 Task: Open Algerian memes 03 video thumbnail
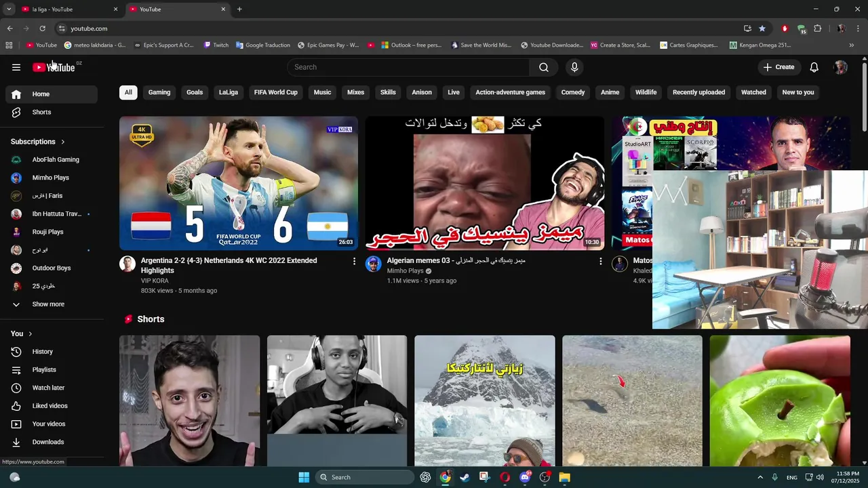pyautogui.click(x=485, y=183)
